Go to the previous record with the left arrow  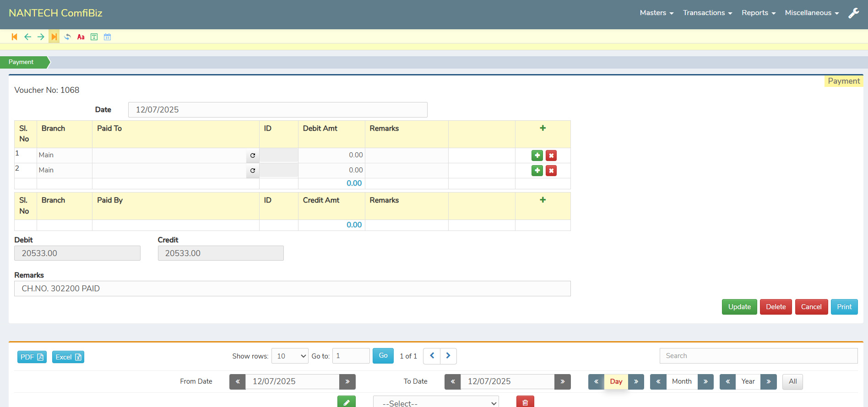pos(27,37)
